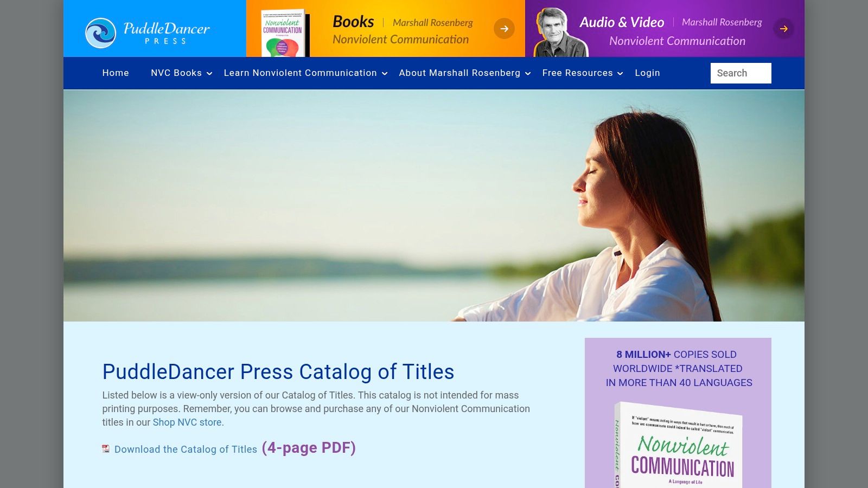Open the Login menu item
The image size is (868, 488).
(647, 73)
